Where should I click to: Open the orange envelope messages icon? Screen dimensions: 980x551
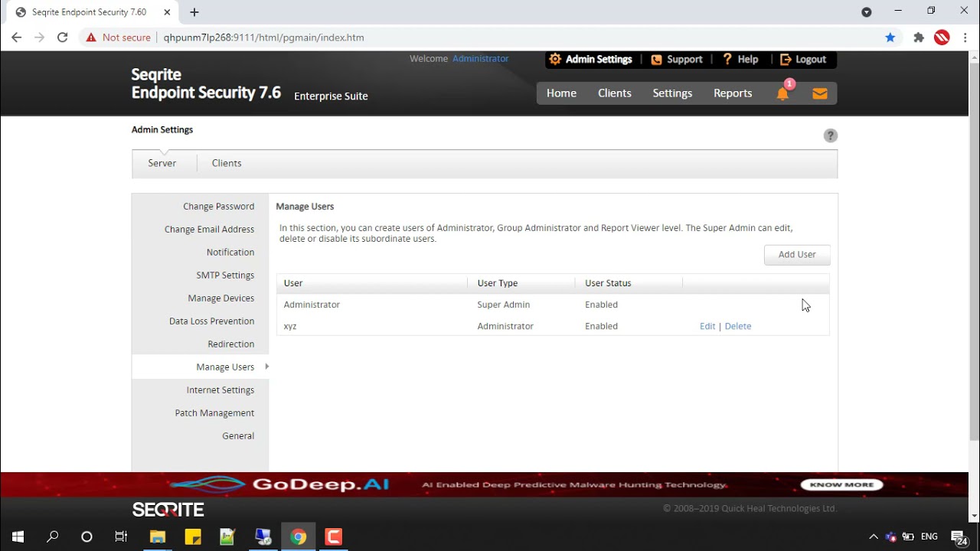(x=819, y=93)
